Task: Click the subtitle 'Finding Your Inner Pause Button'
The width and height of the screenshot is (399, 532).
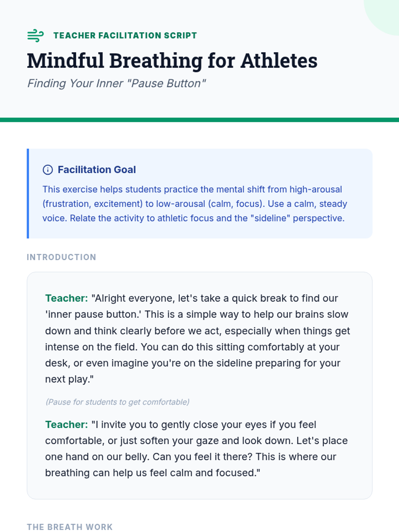Action: coord(116,83)
